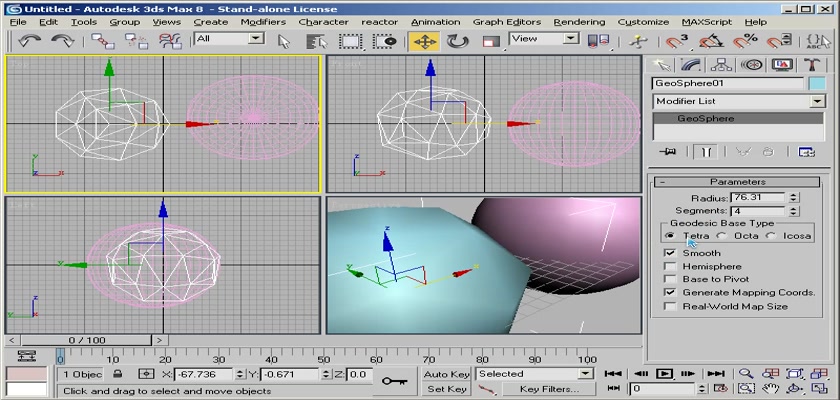
Task: Click the X coordinate spinner arrows
Action: tap(239, 374)
